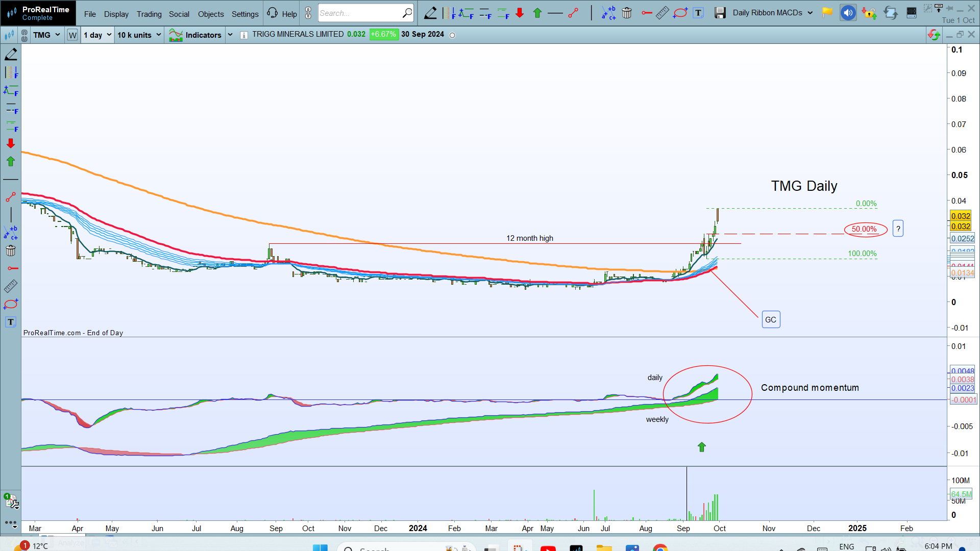Select the red ellipse drawing tool in the left sidebar

(11, 304)
